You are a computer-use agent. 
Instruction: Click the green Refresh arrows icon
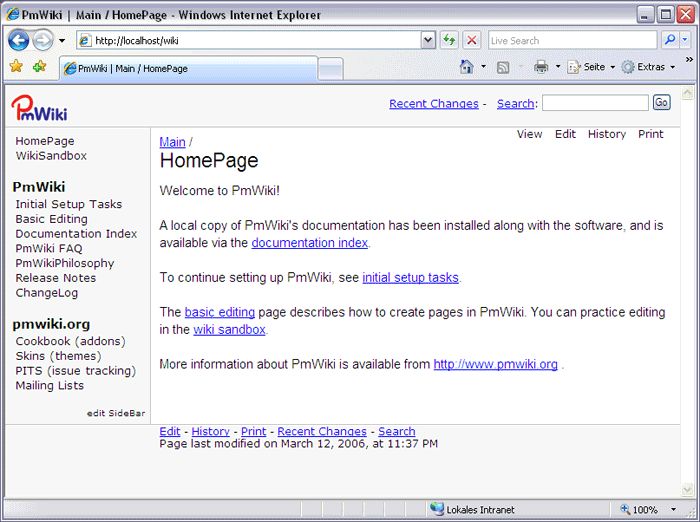(x=449, y=41)
